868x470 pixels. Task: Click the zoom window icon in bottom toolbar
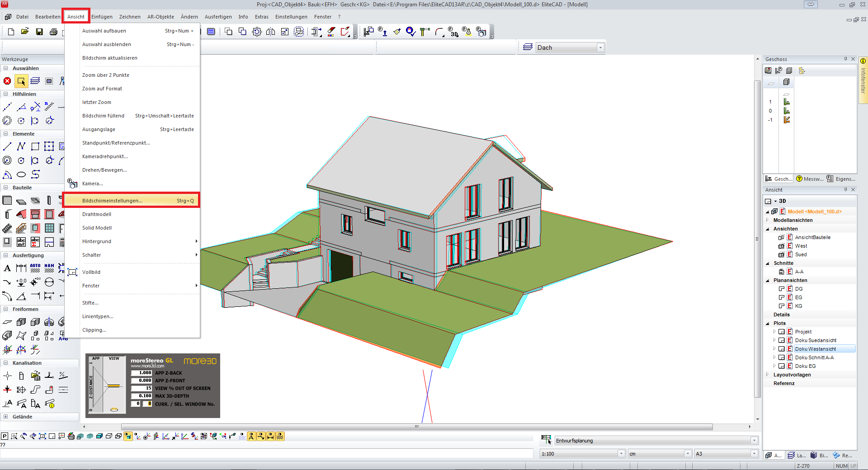tap(14, 436)
